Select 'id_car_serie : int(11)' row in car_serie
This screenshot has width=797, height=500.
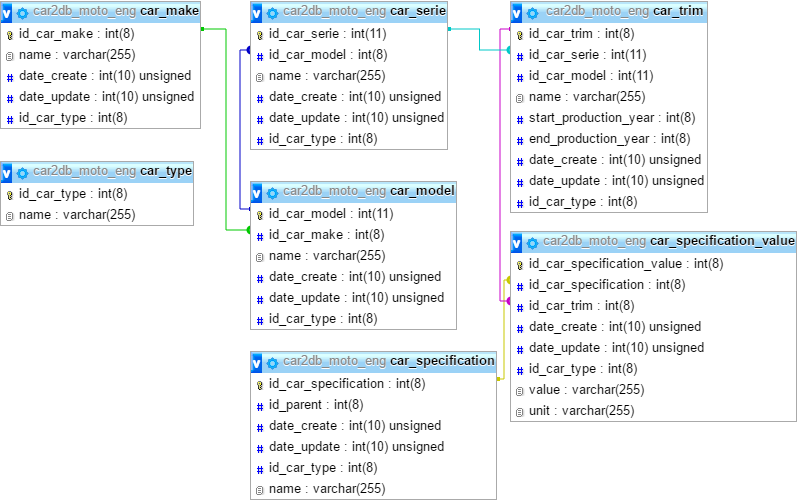[349, 34]
